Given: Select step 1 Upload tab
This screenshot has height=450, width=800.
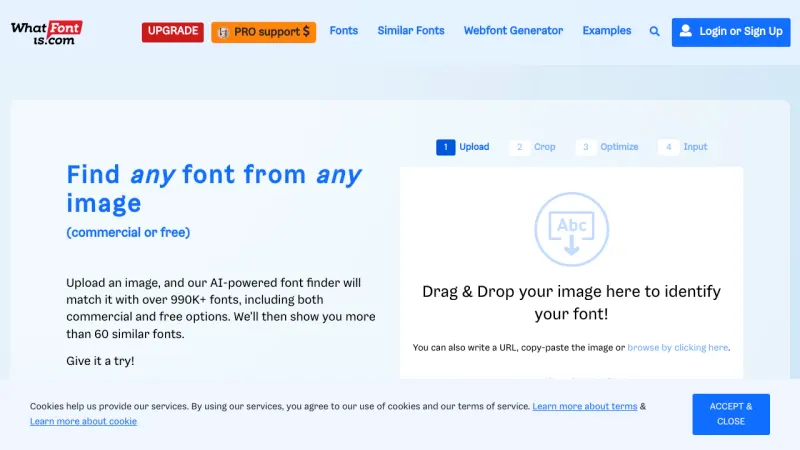Looking at the screenshot, I should pyautogui.click(x=463, y=147).
